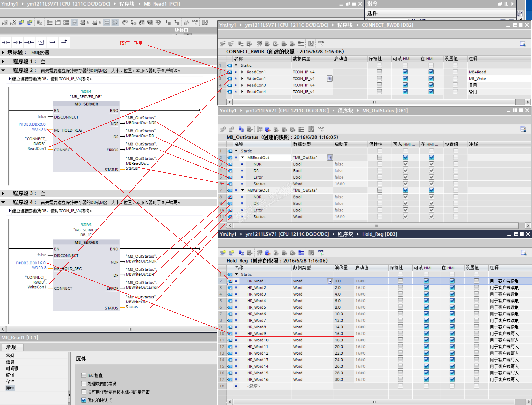The height and width of the screenshot is (405, 532).
Task: Open the 常规 tab in inspector
Action: tap(11, 347)
